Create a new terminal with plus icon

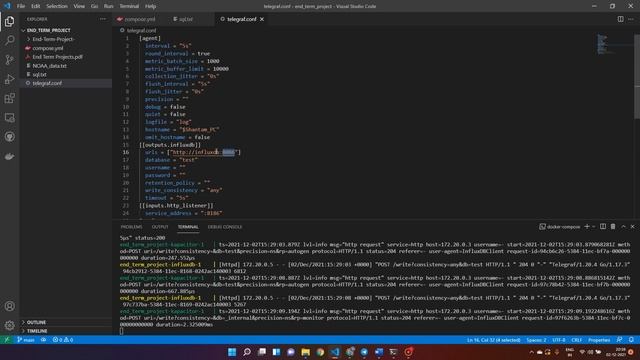point(587,227)
